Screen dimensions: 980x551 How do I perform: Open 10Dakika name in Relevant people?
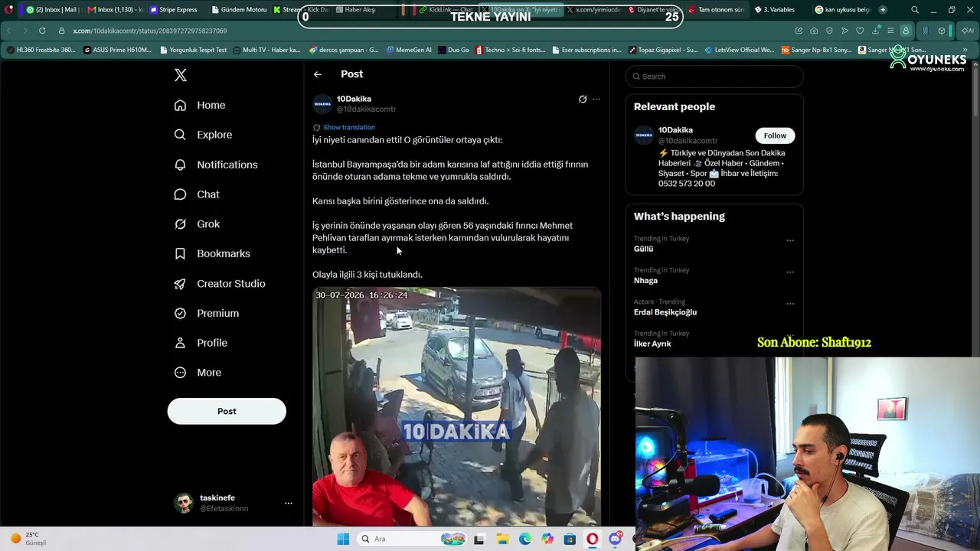pyautogui.click(x=675, y=130)
